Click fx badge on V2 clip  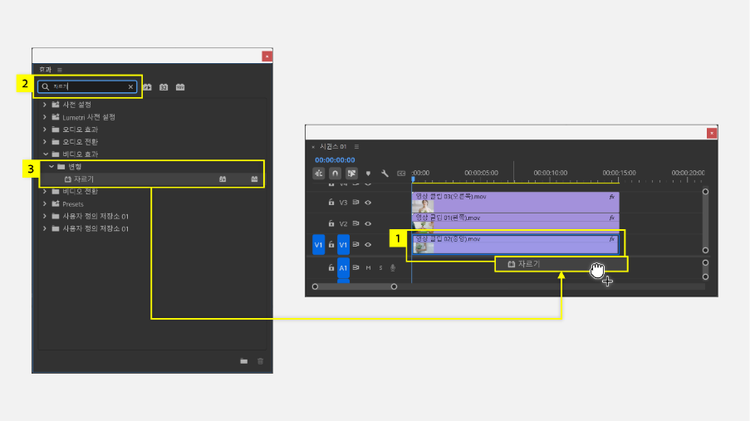coord(612,218)
